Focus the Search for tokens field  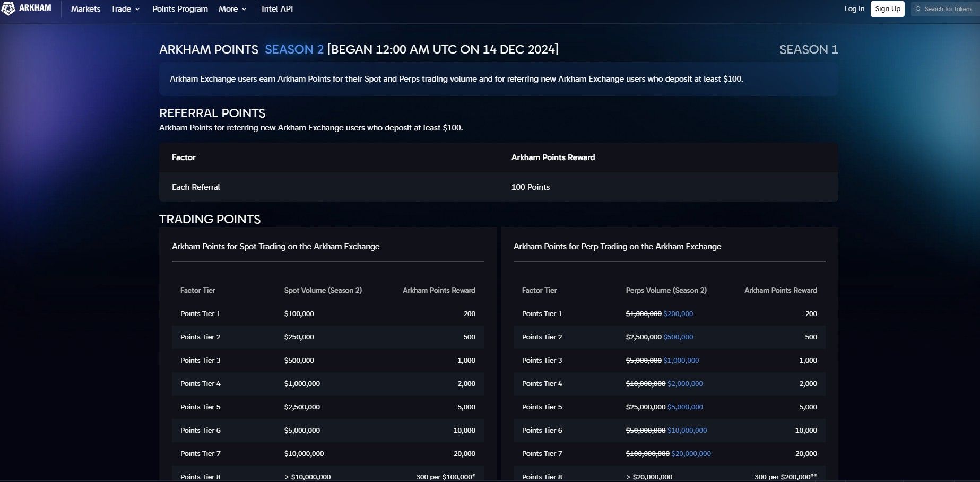948,9
